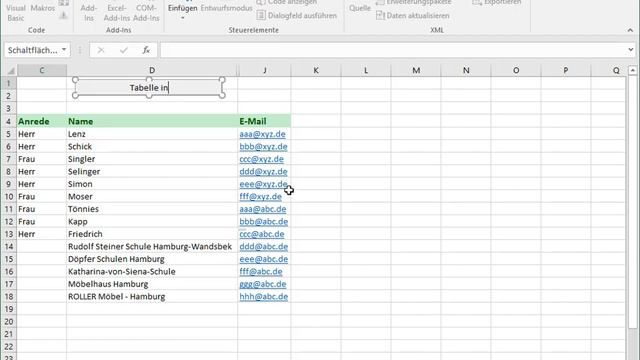Open the ccc@xyz.de email link
The image size is (640, 360).
click(261, 159)
